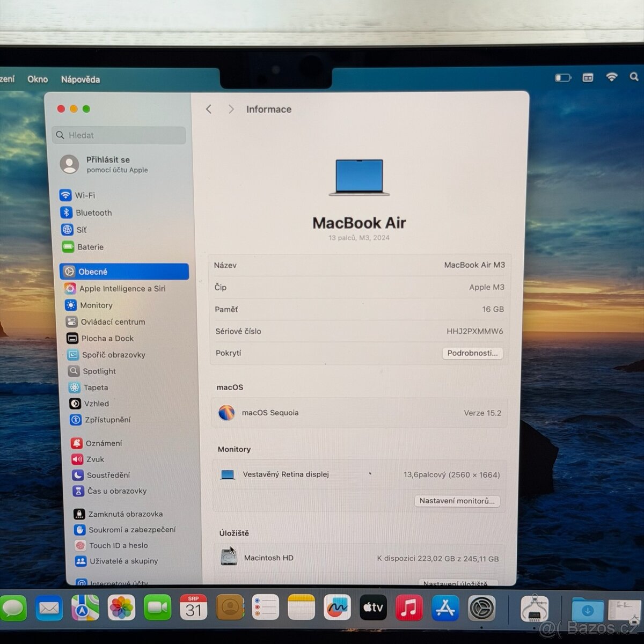This screenshot has height=644, width=644.
Task: Go forward with the right chevron
Action: [x=231, y=109]
